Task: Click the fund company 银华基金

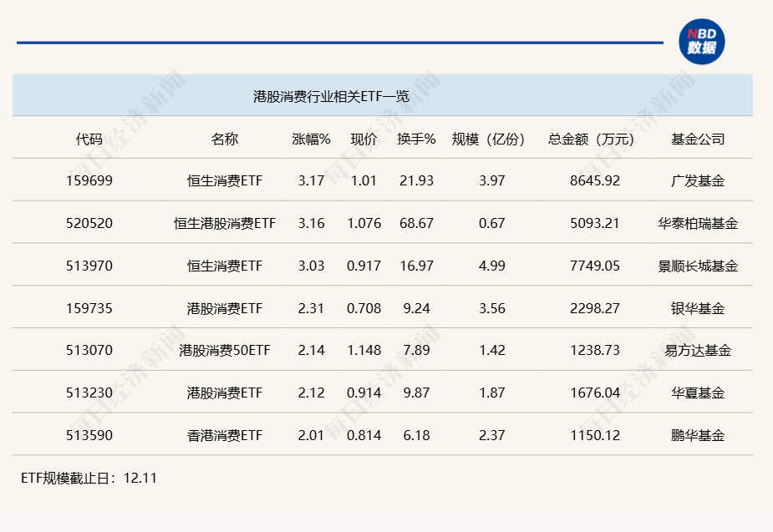Action: [698, 308]
